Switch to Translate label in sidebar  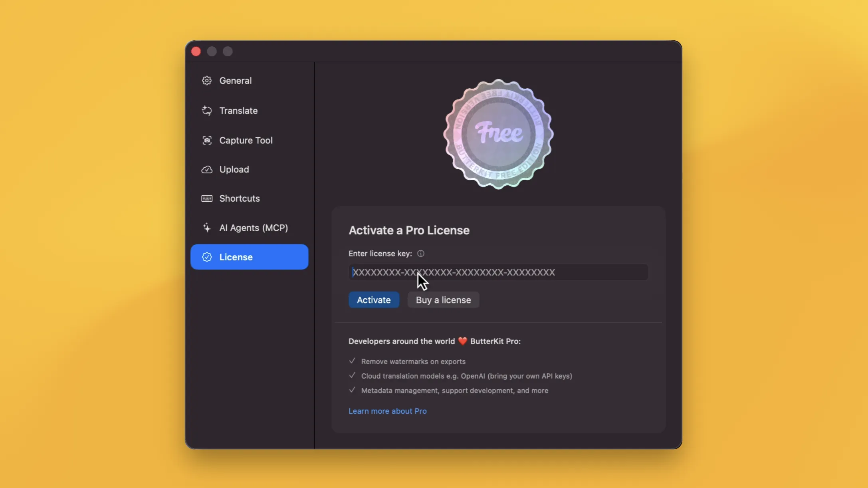point(238,111)
